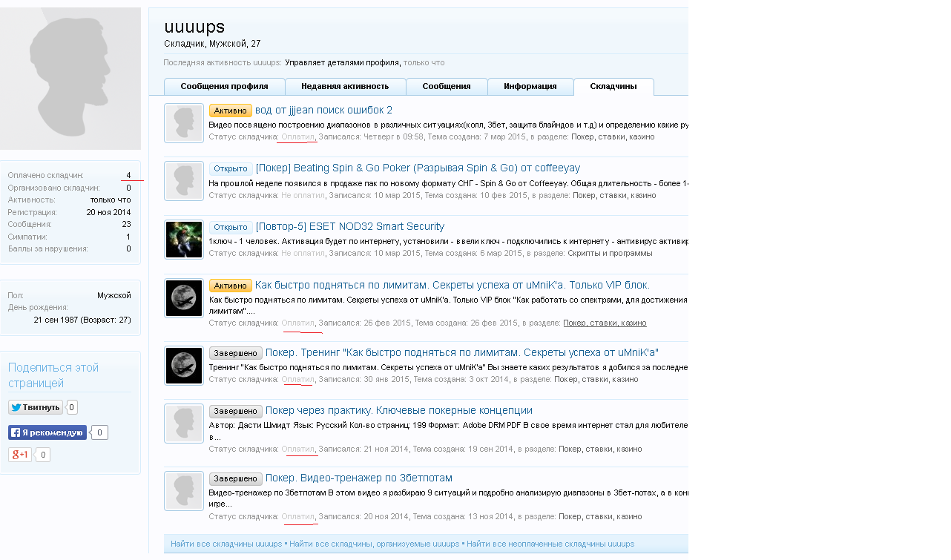Click "Не оплатил" status in ESET NOD32 row
This screenshot has width=951, height=560.
pyautogui.click(x=303, y=254)
